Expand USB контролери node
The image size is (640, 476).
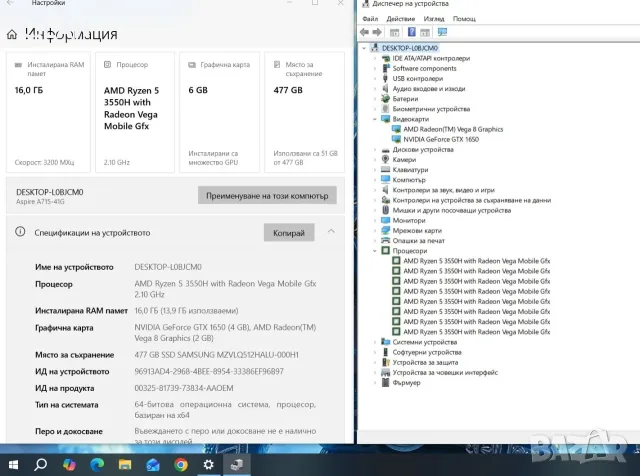pos(375,78)
